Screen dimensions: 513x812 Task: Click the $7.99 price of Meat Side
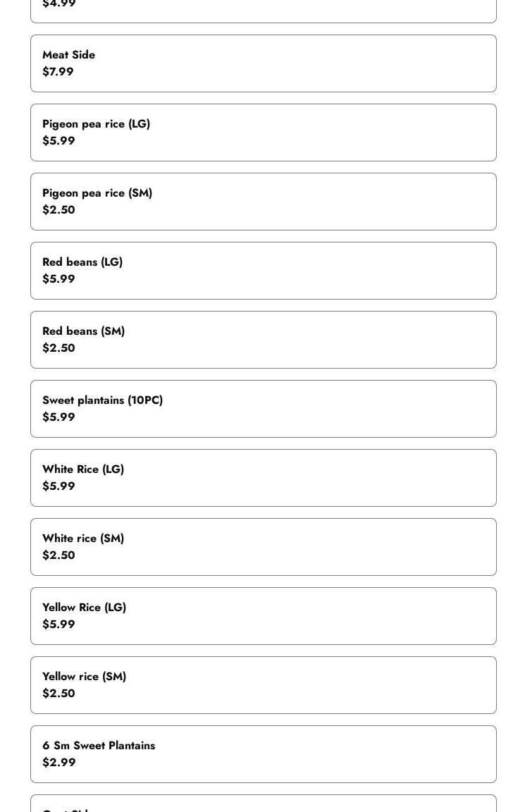58,71
